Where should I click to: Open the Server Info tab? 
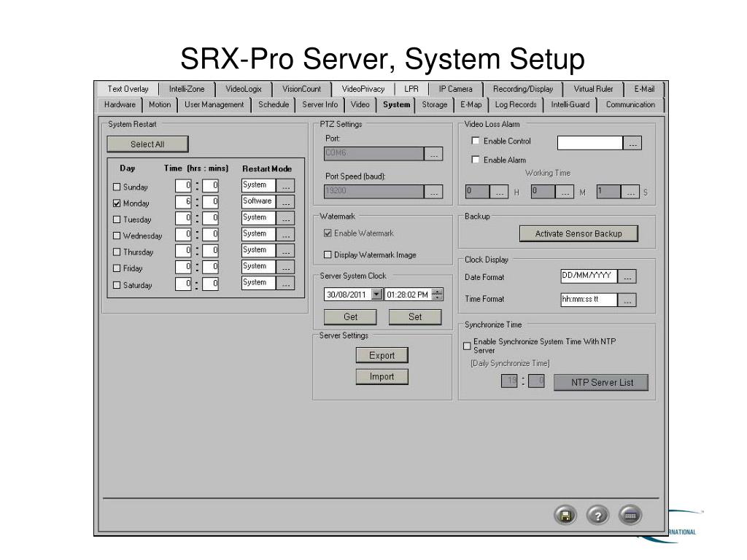coord(320,105)
